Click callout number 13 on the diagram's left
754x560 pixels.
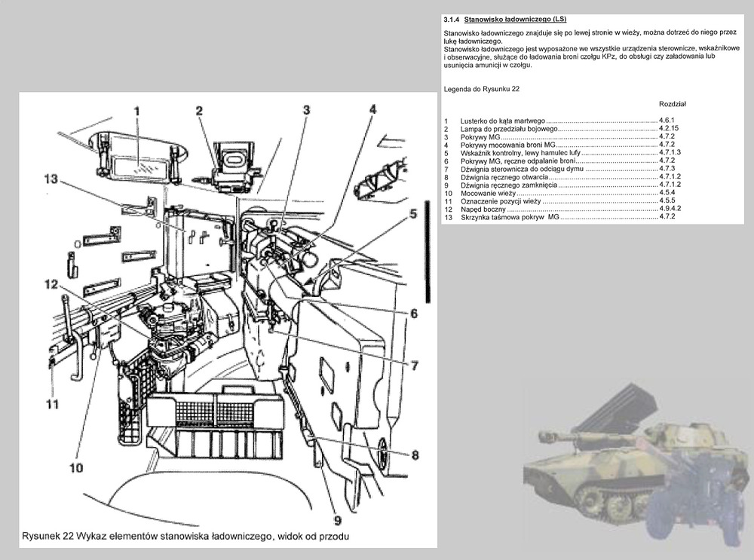tap(50, 179)
